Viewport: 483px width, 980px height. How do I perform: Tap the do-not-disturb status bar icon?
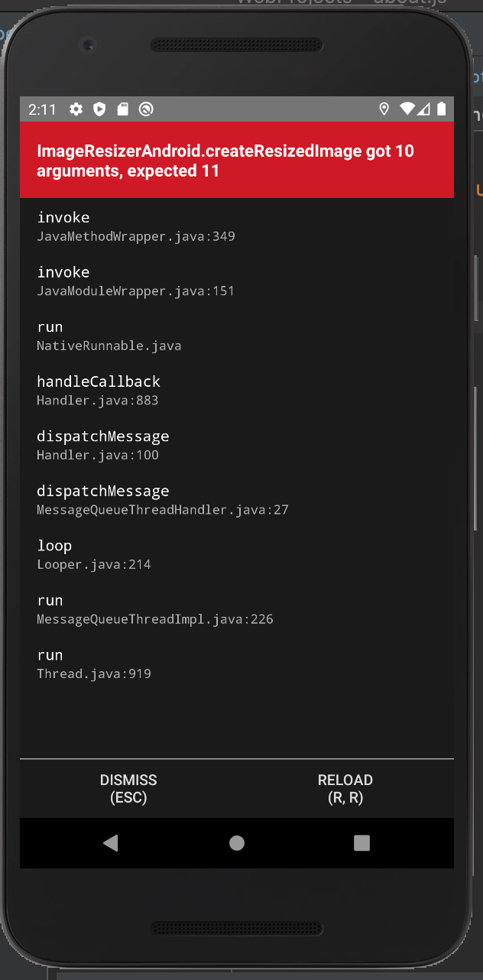pos(146,109)
